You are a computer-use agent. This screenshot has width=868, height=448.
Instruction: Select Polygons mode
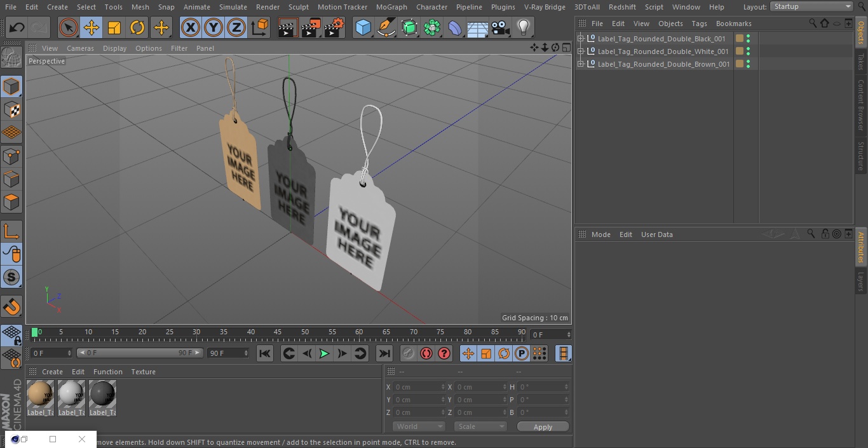tap(11, 203)
